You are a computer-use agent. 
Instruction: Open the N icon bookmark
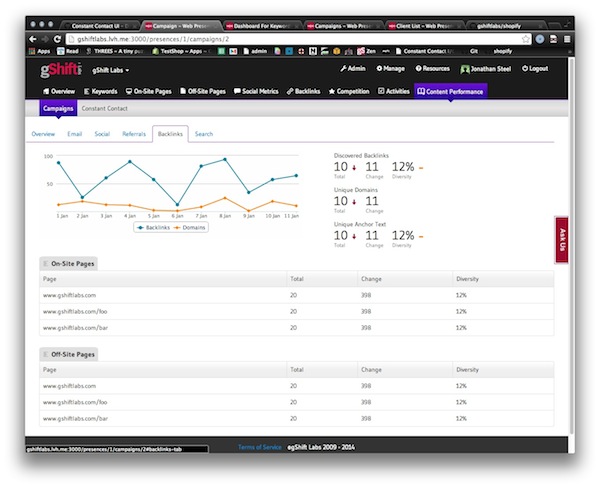(313, 51)
